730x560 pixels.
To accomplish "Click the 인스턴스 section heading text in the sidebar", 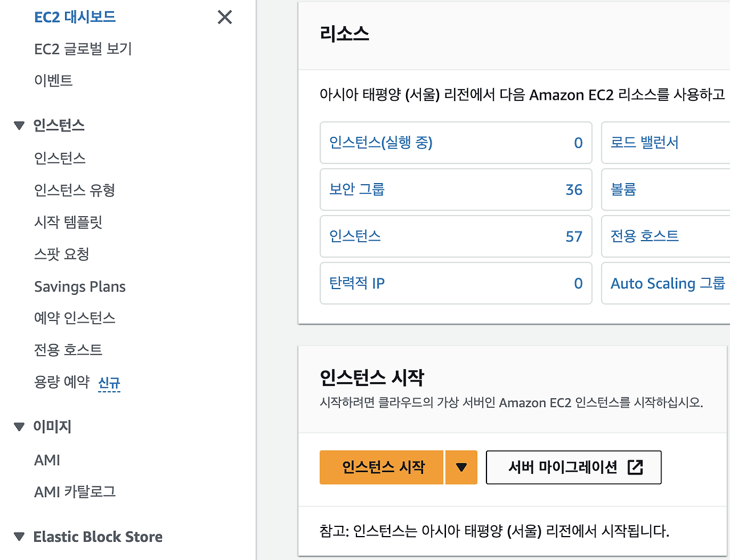I will (59, 125).
